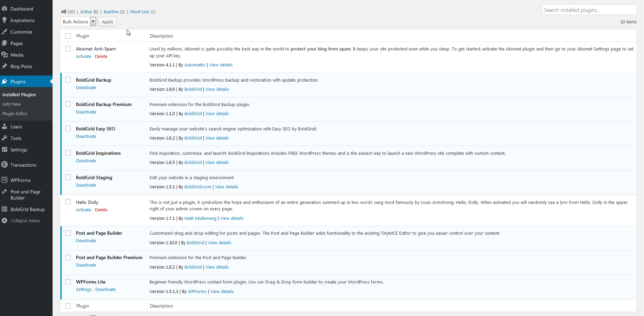Click the search installed plugins field
The width and height of the screenshot is (644, 316).
[589, 9]
